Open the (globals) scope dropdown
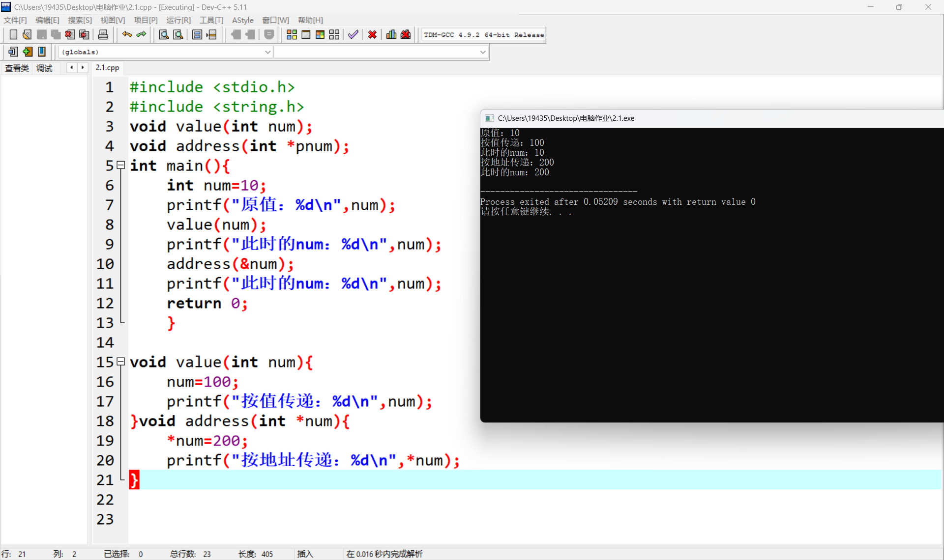Image resolution: width=944 pixels, height=560 pixels. point(267,52)
